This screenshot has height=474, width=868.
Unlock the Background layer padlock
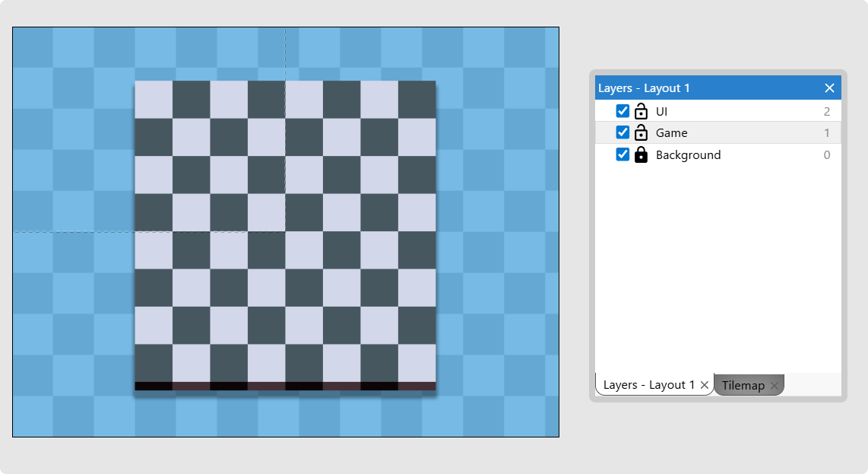coord(641,154)
